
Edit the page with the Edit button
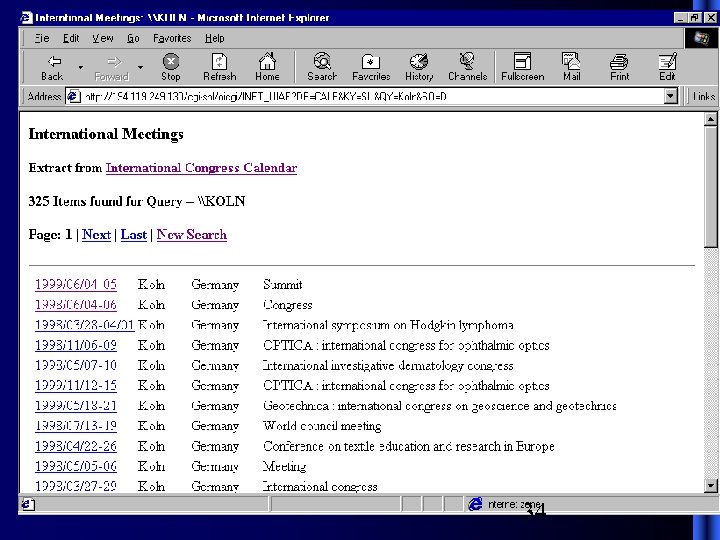pyautogui.click(x=667, y=67)
